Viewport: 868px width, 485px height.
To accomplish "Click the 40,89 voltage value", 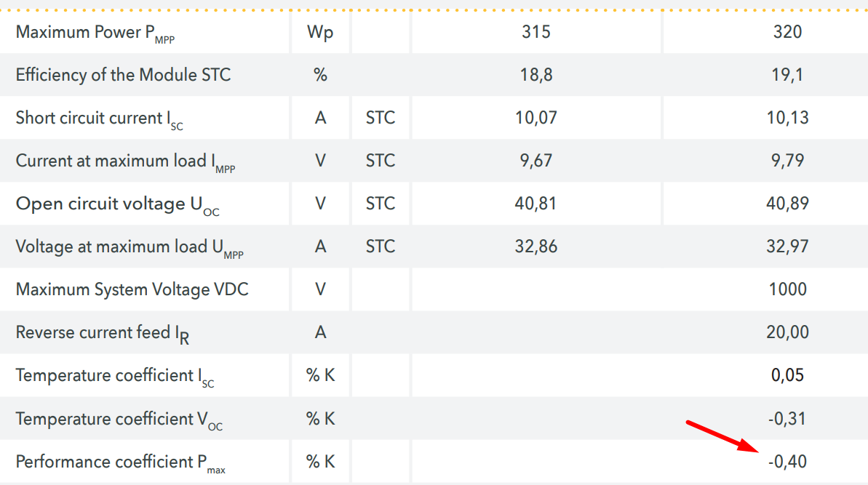I will [787, 204].
